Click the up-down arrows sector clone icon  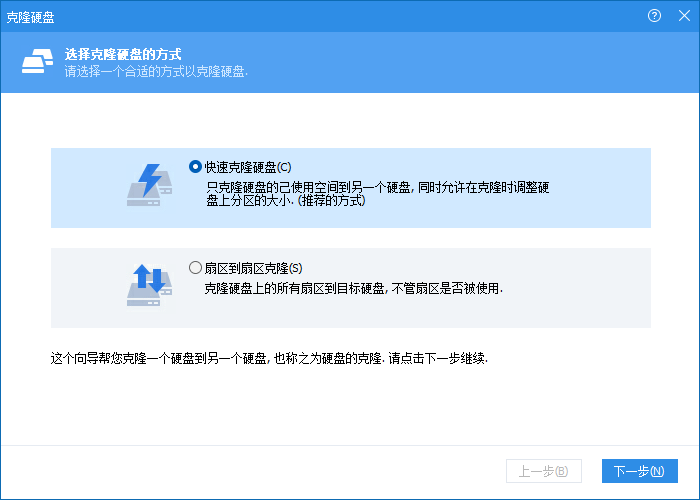tap(150, 285)
